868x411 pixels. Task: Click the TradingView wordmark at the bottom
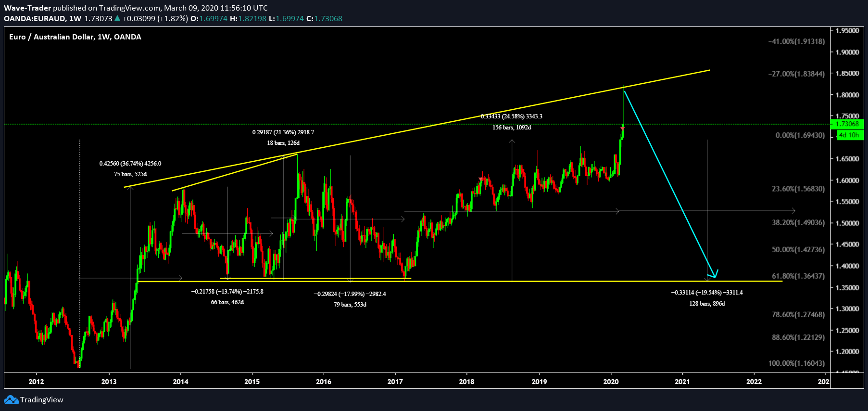42,399
